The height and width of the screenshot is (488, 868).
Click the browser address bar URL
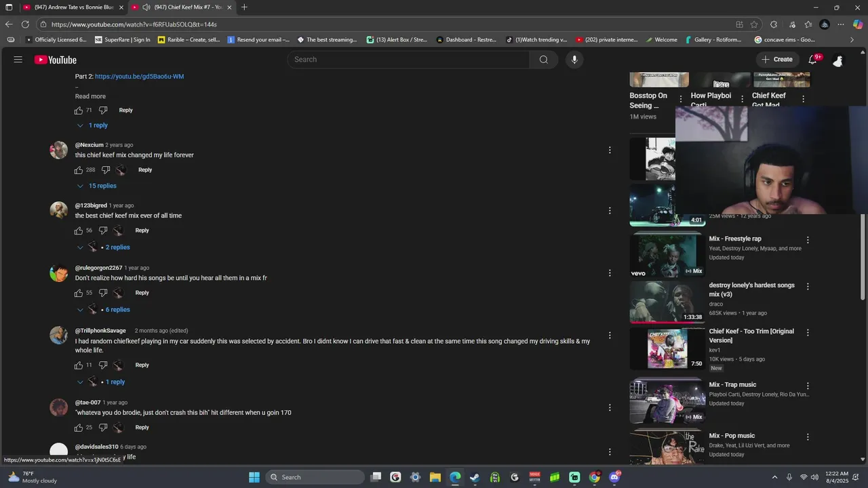(134, 24)
